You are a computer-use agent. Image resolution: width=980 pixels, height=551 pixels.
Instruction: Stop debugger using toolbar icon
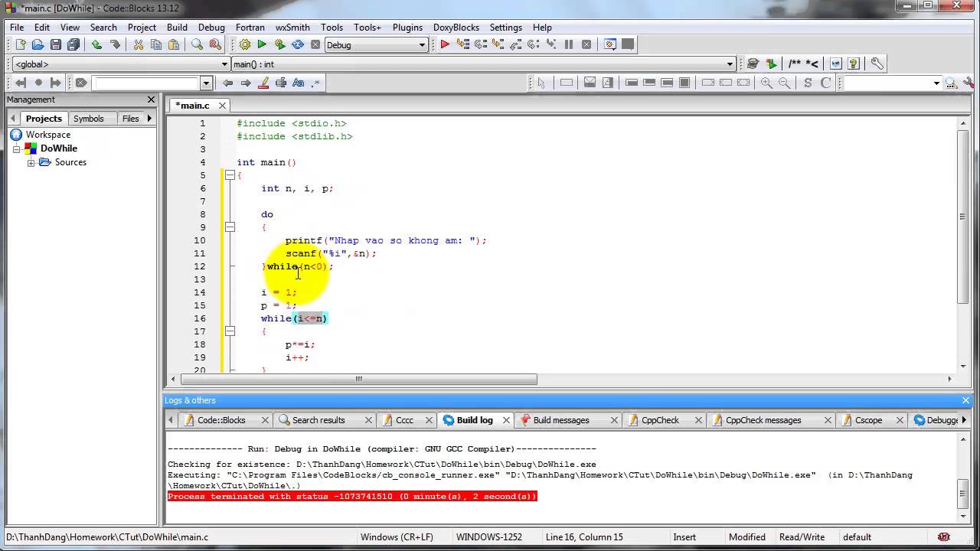coord(586,44)
